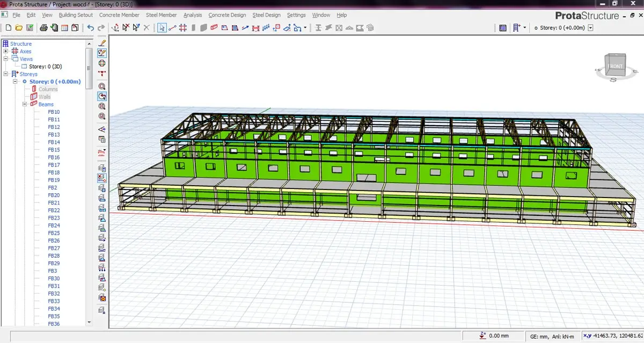
Task: Collapse the Storeys tree node
Action: pyautogui.click(x=6, y=74)
